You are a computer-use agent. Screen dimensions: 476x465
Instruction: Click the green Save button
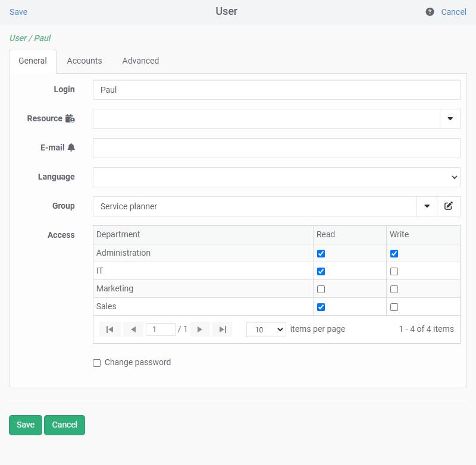tap(26, 425)
